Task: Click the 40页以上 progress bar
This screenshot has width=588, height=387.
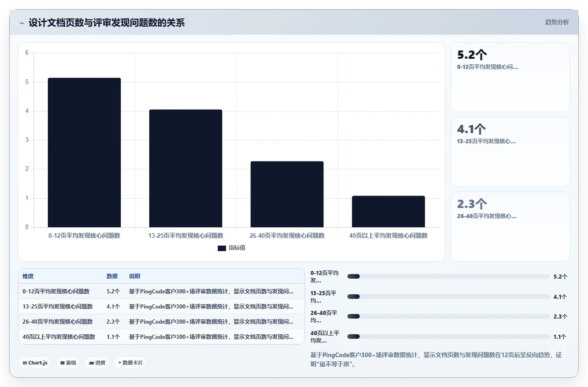Action: tap(448, 337)
